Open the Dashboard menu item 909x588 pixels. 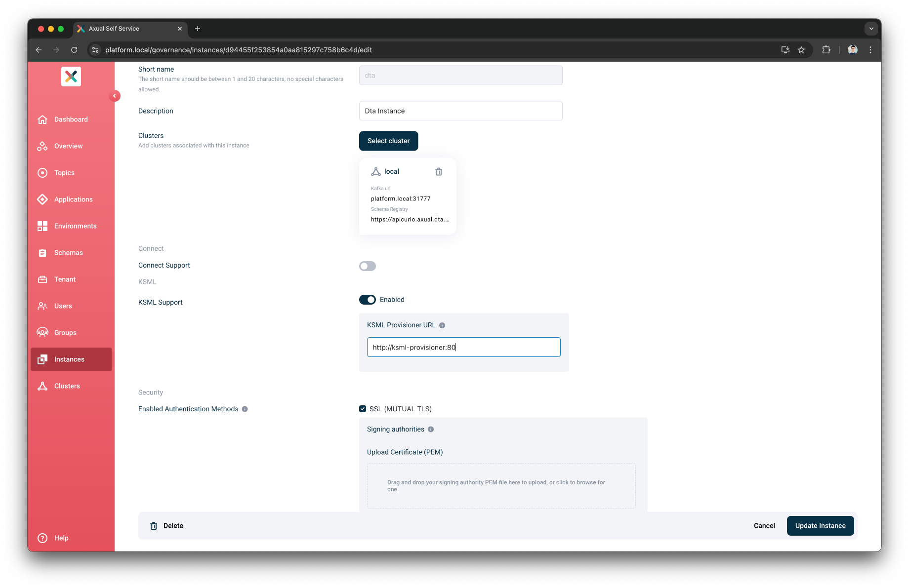point(71,119)
